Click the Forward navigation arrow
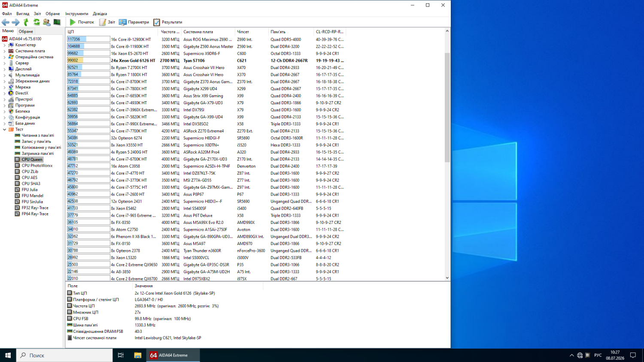This screenshot has width=644, height=362. coord(15,22)
